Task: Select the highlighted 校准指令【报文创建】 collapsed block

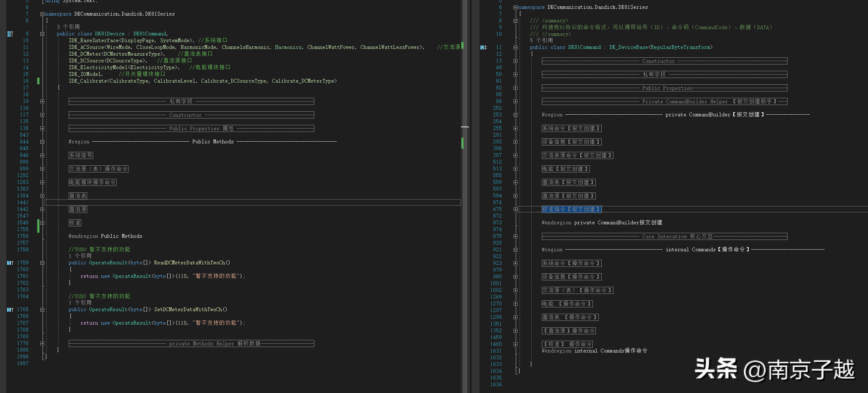Action: click(x=571, y=210)
